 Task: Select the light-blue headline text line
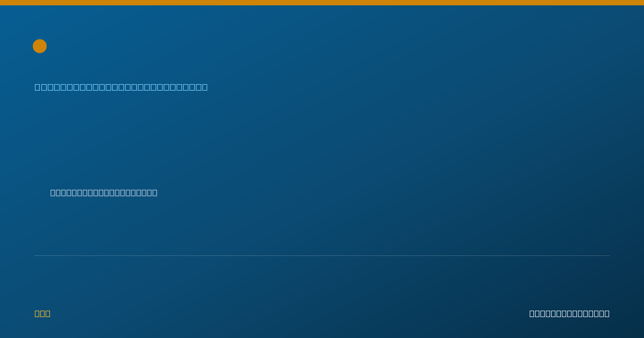[121, 87]
